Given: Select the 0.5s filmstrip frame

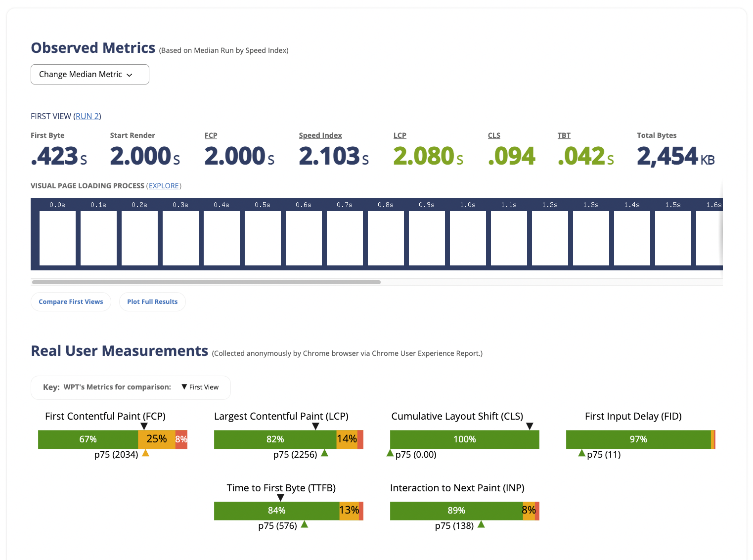Looking at the screenshot, I should coord(263,238).
